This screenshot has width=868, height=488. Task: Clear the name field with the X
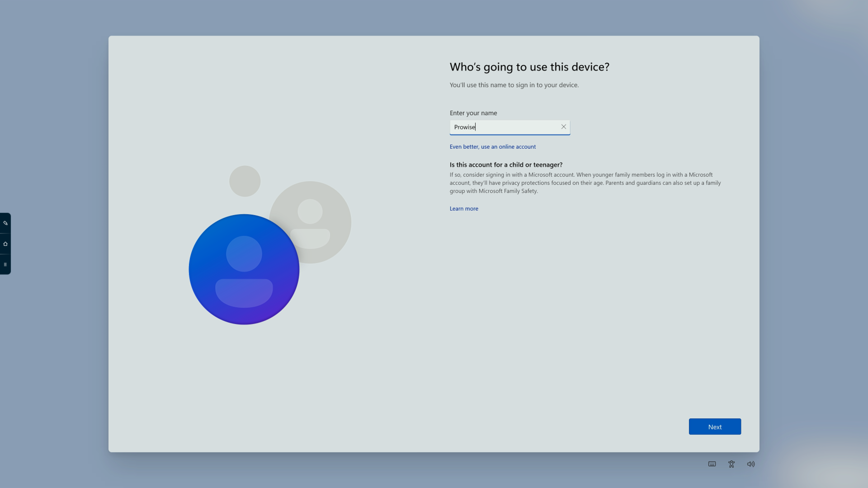(x=563, y=127)
